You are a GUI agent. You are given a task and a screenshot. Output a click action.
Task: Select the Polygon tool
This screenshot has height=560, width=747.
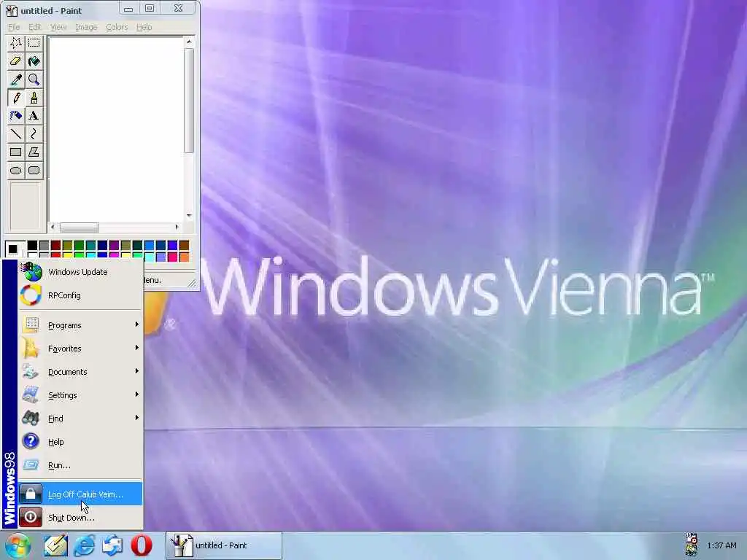click(x=34, y=152)
